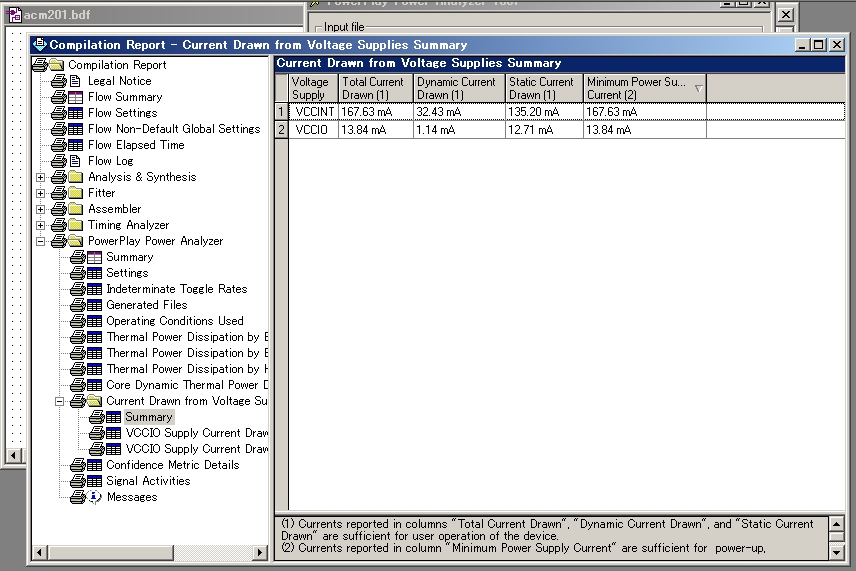Click the Flow Summary table icon
The width and height of the screenshot is (856, 571).
tap(74, 97)
